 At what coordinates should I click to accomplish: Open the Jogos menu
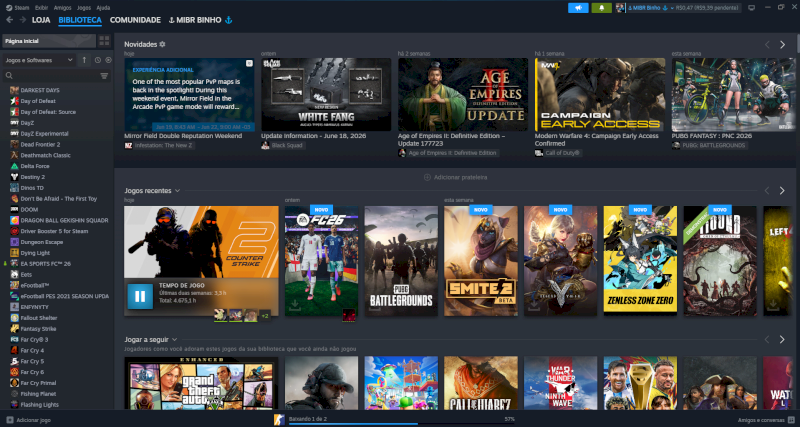84,8
